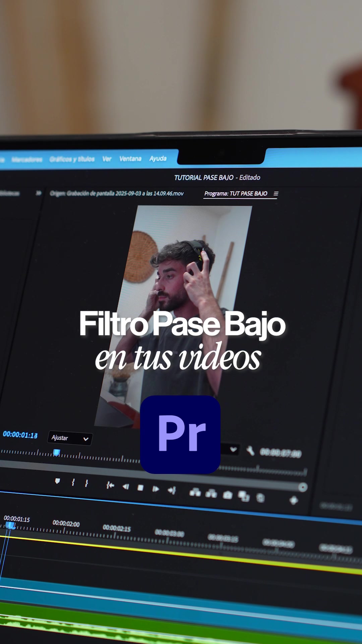Open the Gráficos y títulos menu
Screen dimensions: 362x644
[x=72, y=159]
